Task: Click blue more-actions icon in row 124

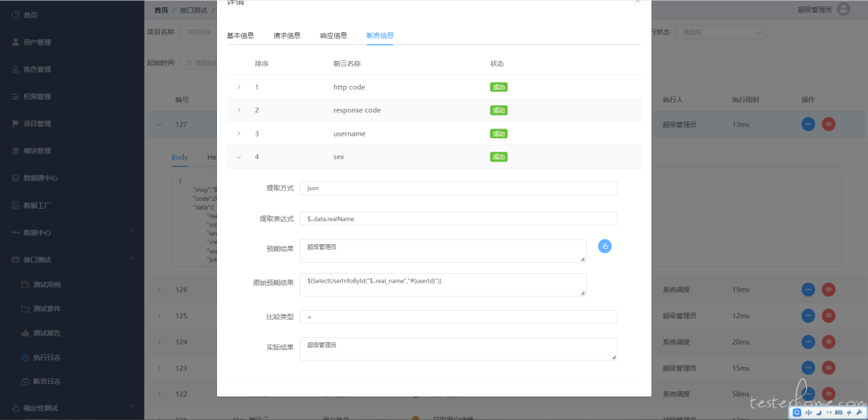Action: [809, 342]
